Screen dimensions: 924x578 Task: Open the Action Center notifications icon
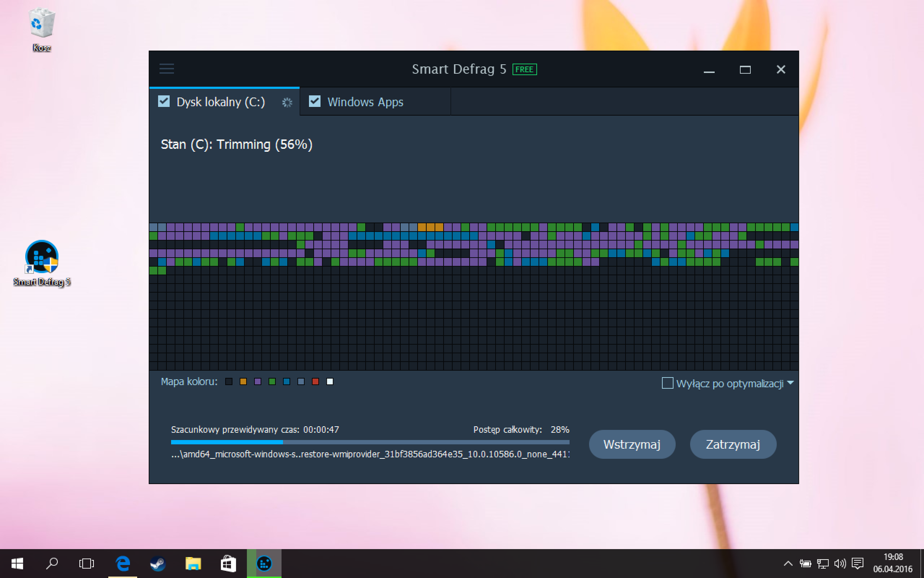857,564
